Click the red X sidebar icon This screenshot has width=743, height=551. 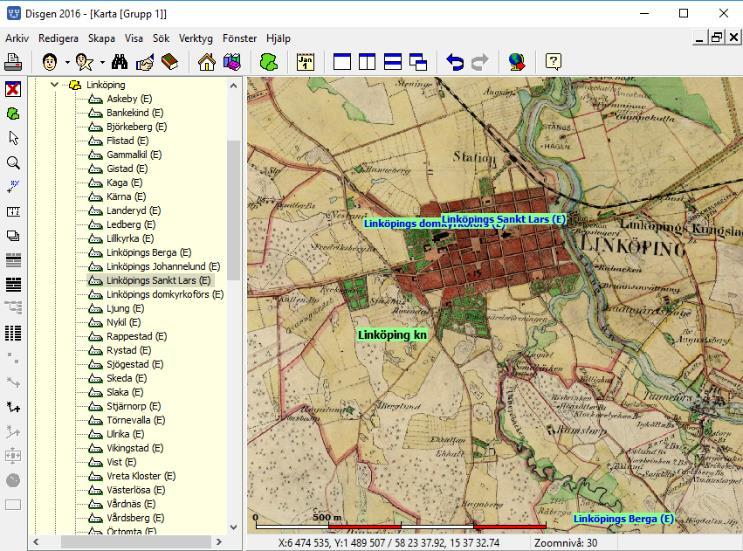coord(13,89)
